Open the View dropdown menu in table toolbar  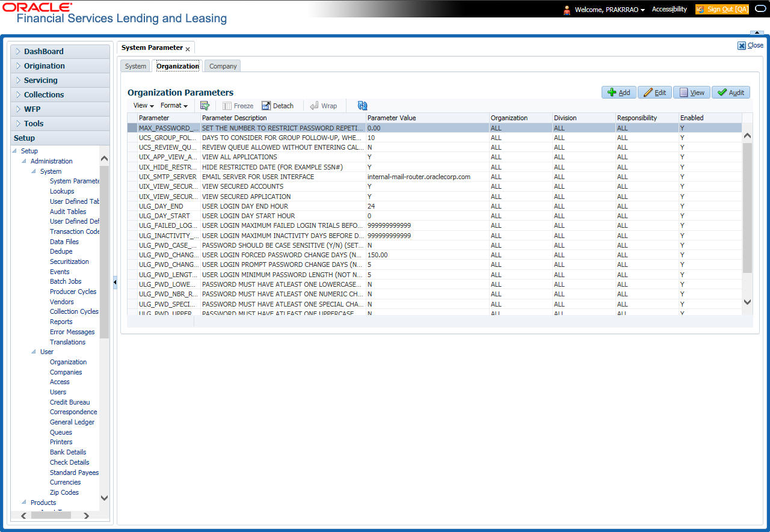pyautogui.click(x=144, y=105)
